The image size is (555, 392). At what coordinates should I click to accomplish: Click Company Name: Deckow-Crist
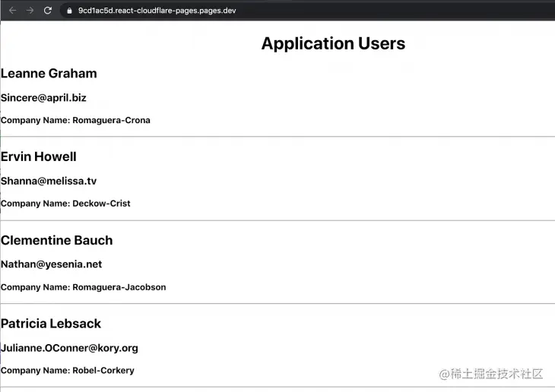[x=65, y=204]
